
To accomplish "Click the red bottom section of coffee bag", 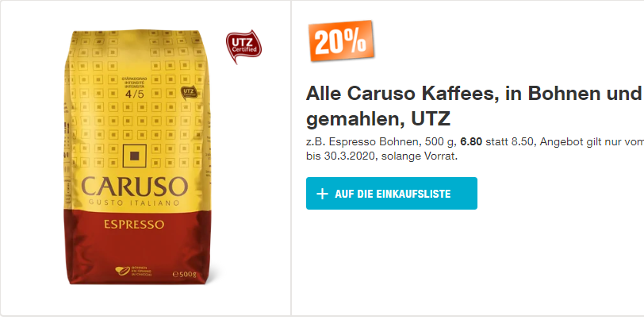I will 137,247.
